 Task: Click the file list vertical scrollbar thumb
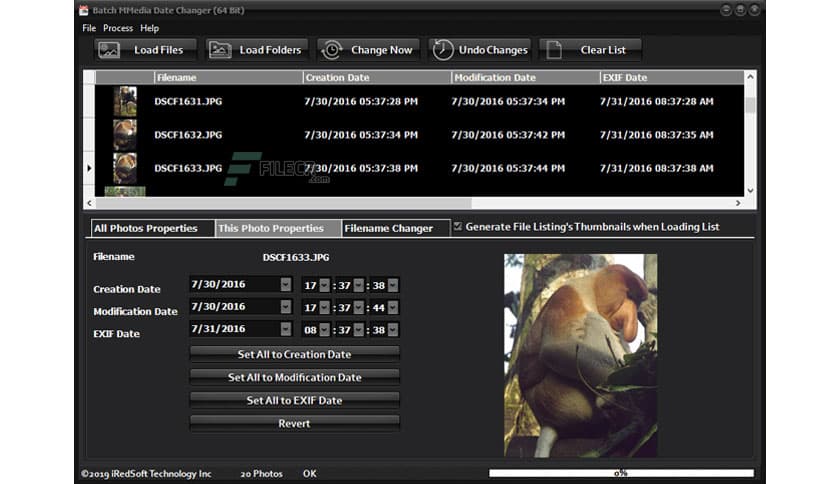click(750, 105)
